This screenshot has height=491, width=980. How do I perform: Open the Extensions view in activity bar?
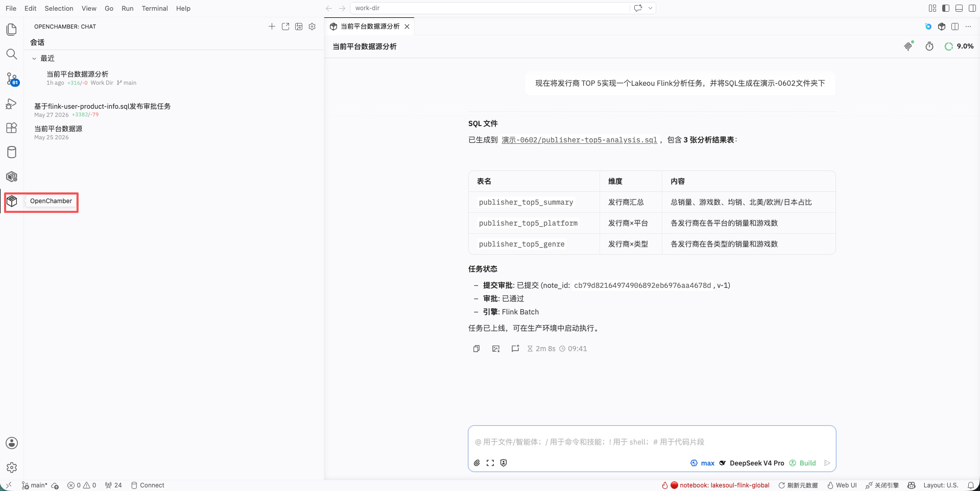12,128
